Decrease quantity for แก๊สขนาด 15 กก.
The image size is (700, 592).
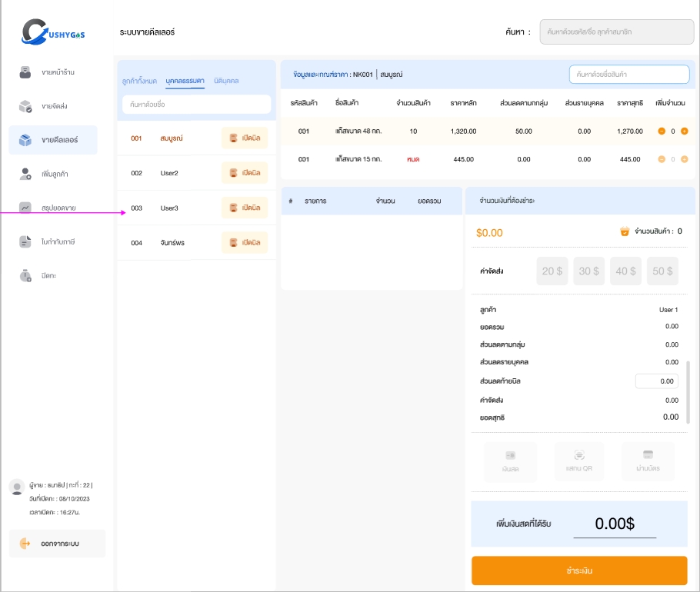(662, 159)
